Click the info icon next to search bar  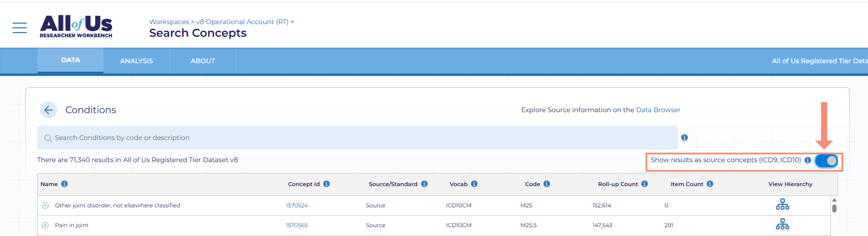(x=684, y=138)
